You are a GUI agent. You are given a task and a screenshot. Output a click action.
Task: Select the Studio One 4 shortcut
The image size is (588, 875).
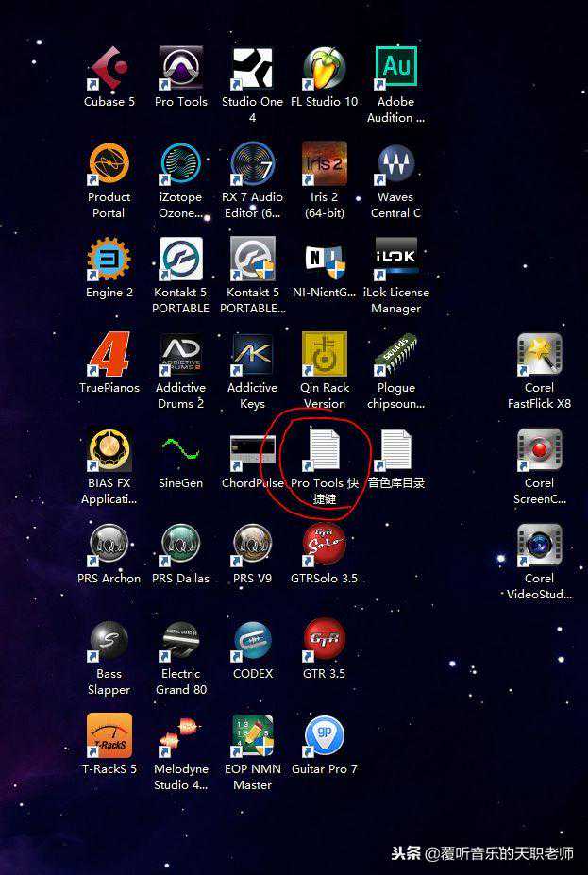[252, 70]
